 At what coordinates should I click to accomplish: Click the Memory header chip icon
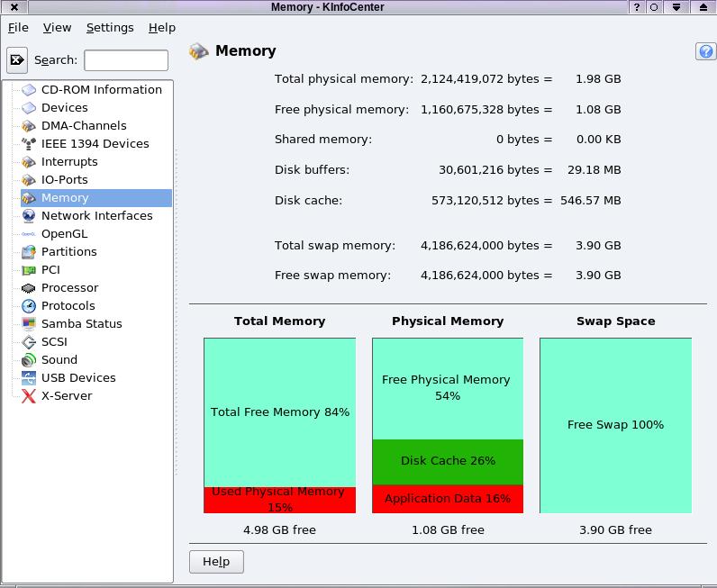click(x=198, y=51)
